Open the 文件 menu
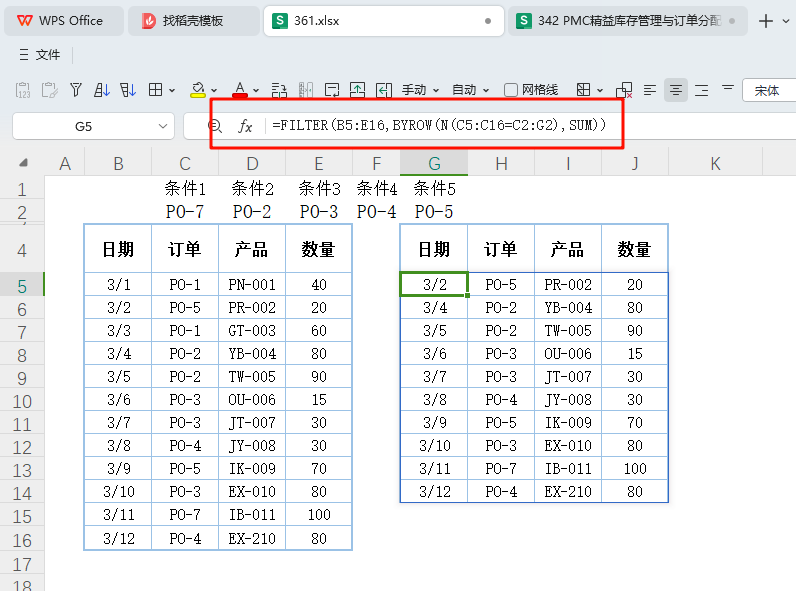Viewport: 796px width, 591px height. (x=40, y=54)
